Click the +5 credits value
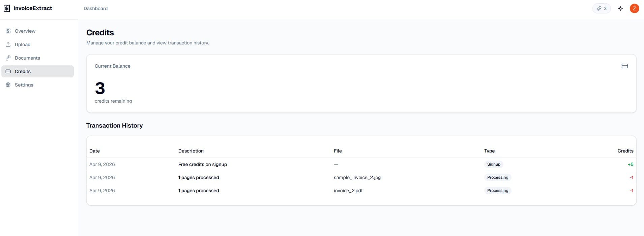 [x=631, y=164]
